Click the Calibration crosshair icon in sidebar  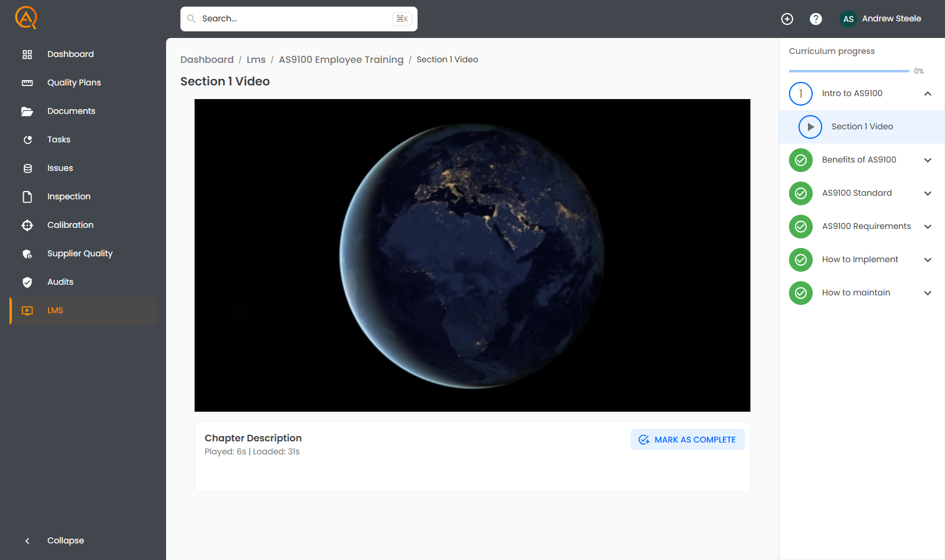coord(27,225)
